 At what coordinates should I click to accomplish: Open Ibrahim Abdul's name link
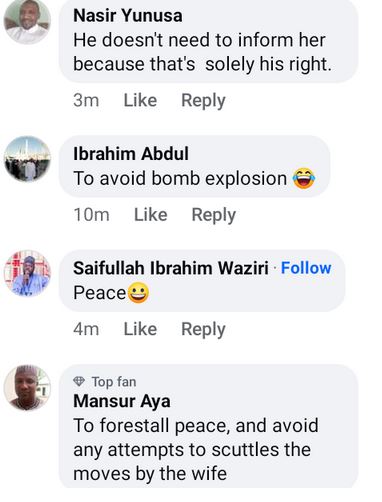pyautogui.click(x=131, y=154)
